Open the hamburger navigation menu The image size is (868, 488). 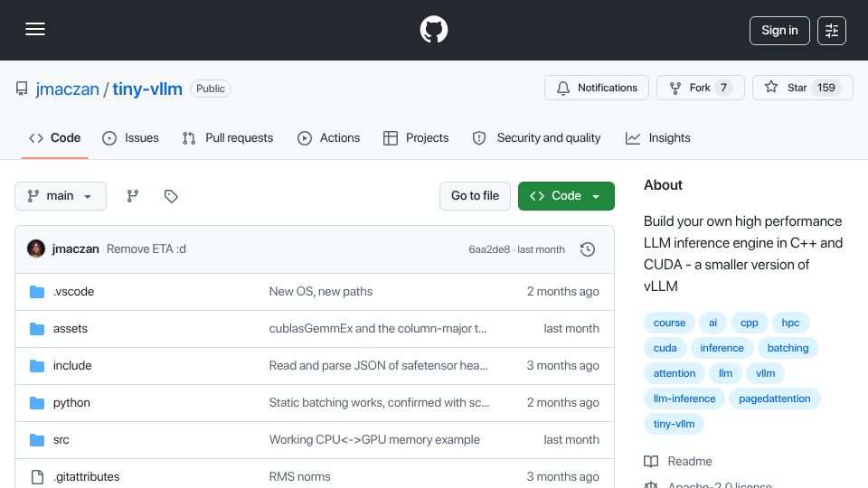tap(35, 29)
